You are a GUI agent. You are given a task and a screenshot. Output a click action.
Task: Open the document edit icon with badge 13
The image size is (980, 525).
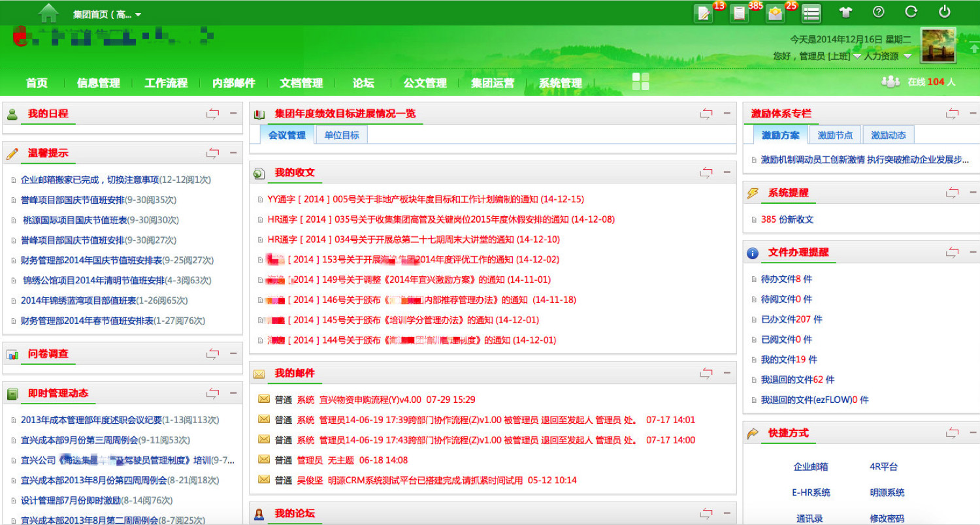(704, 13)
